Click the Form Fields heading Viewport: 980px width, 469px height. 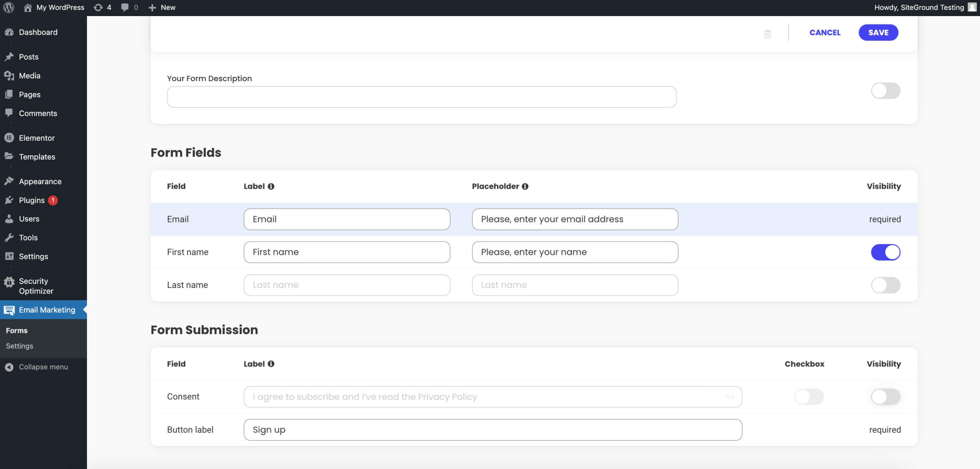186,152
